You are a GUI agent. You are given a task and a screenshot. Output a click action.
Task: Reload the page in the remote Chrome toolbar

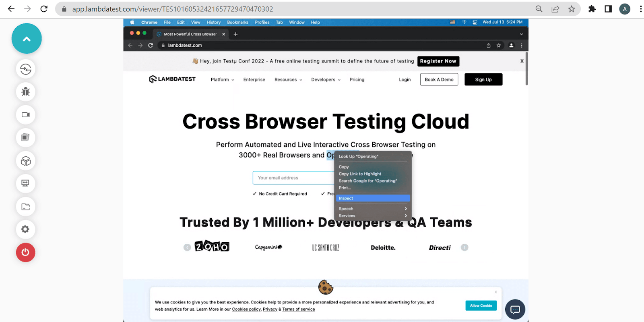151,46
